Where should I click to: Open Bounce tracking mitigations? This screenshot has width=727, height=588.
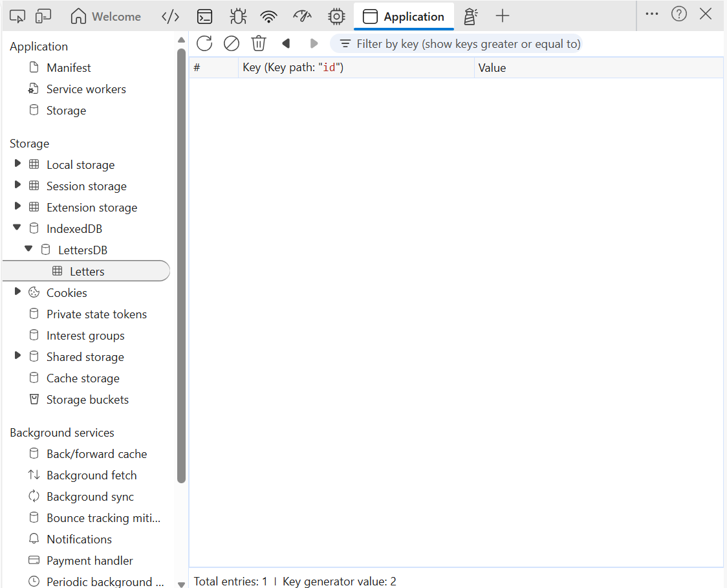pos(103,517)
